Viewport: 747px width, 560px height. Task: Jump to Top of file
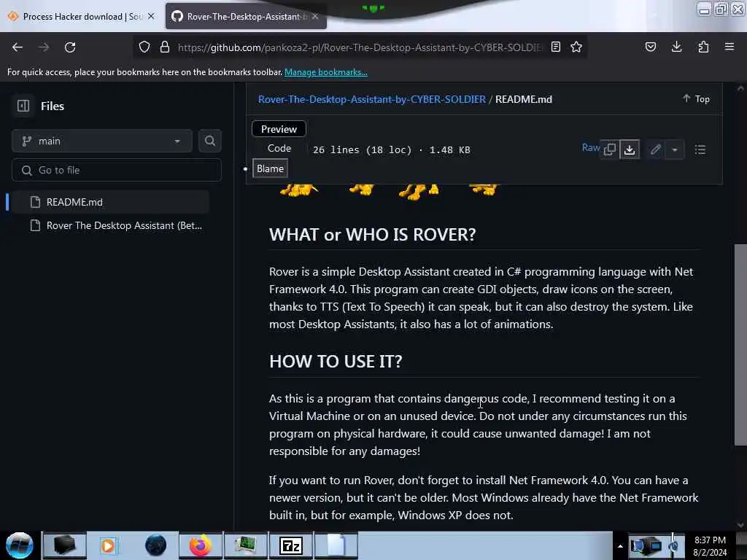(x=696, y=98)
